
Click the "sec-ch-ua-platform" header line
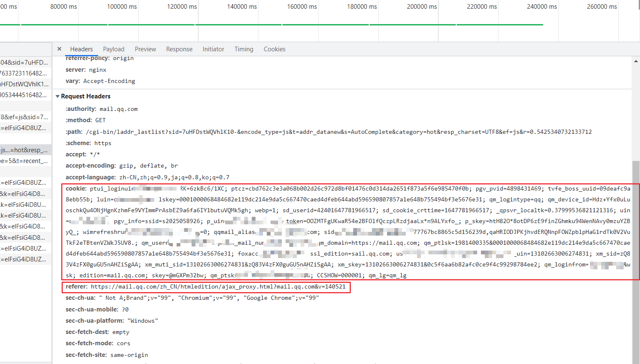pyautogui.click(x=112, y=321)
